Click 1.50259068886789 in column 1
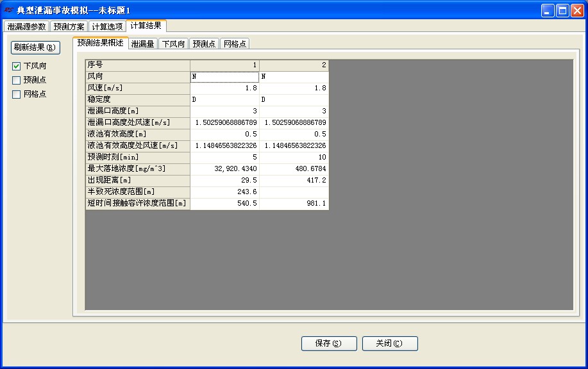Image resolution: width=588 pixels, height=369 pixels. (224, 122)
